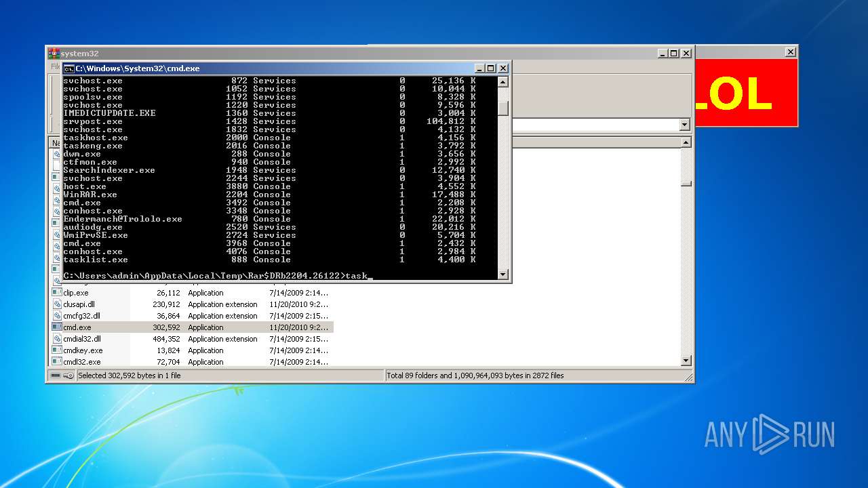
Task: Click WinRAR.exe line in console
Action: (x=269, y=195)
